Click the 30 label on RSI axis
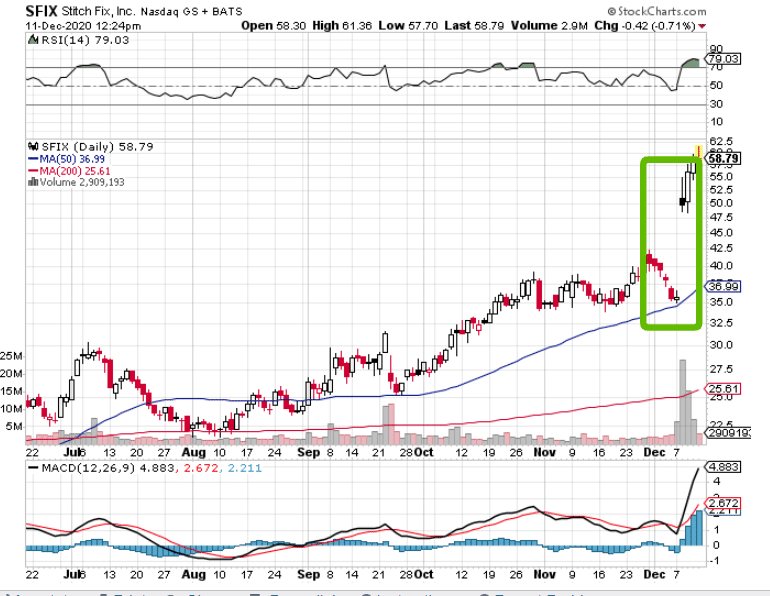This screenshot has width=770, height=596. point(716,104)
